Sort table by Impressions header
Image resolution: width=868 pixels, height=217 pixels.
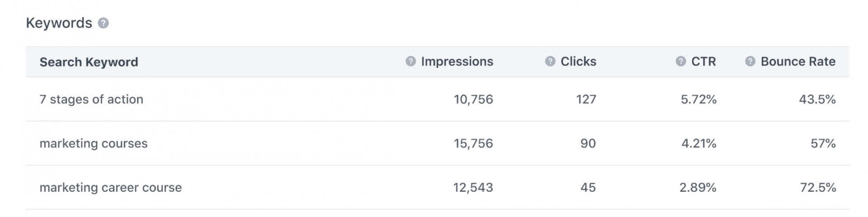457,62
